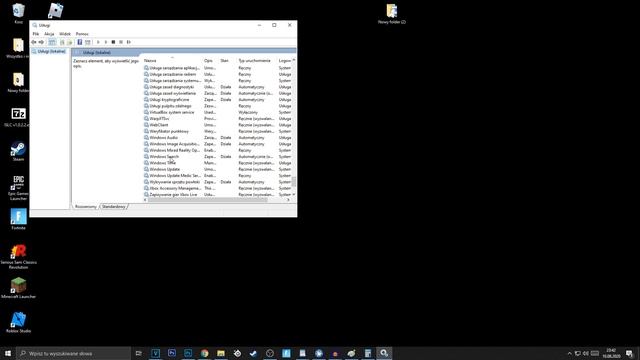640x360 pixels.
Task: Select the WarpJITSvc service row
Action: (218, 119)
